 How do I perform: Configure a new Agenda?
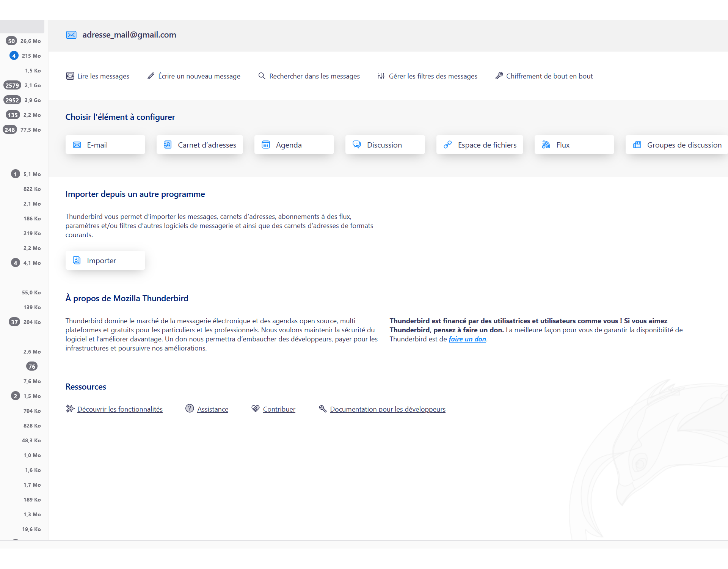pos(294,145)
